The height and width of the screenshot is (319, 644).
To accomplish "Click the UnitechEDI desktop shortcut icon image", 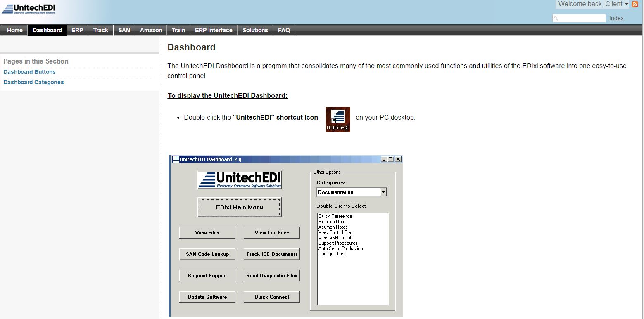I will tap(338, 119).
